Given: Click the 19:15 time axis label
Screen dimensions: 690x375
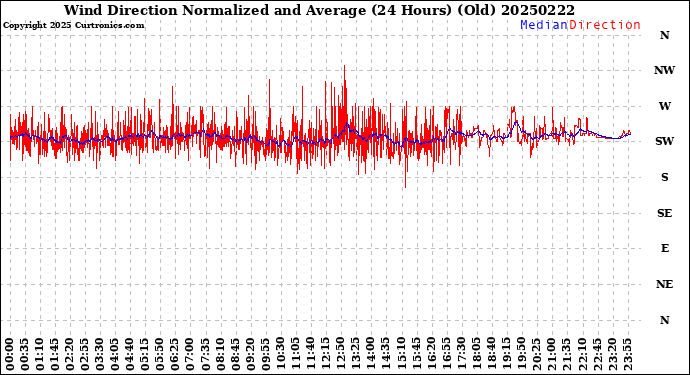Looking at the screenshot, I should tap(506, 354).
